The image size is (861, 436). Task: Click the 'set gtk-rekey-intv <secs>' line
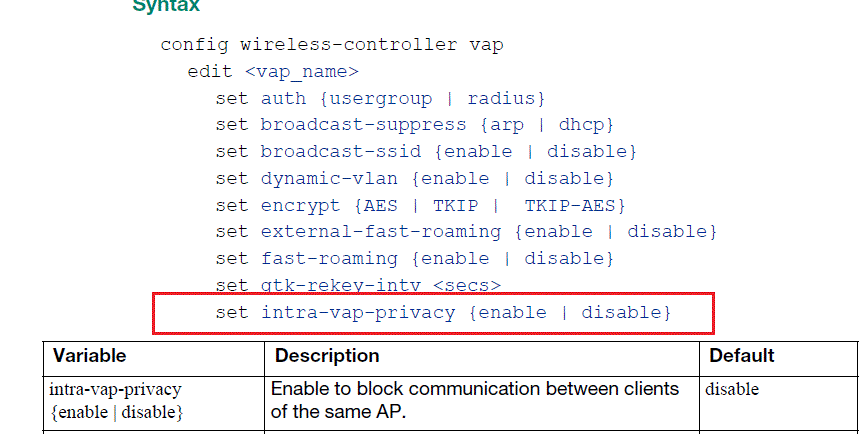click(358, 285)
